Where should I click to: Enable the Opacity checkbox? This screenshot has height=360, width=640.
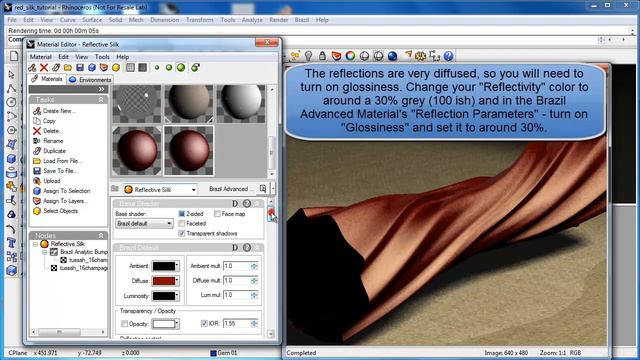tap(124, 324)
